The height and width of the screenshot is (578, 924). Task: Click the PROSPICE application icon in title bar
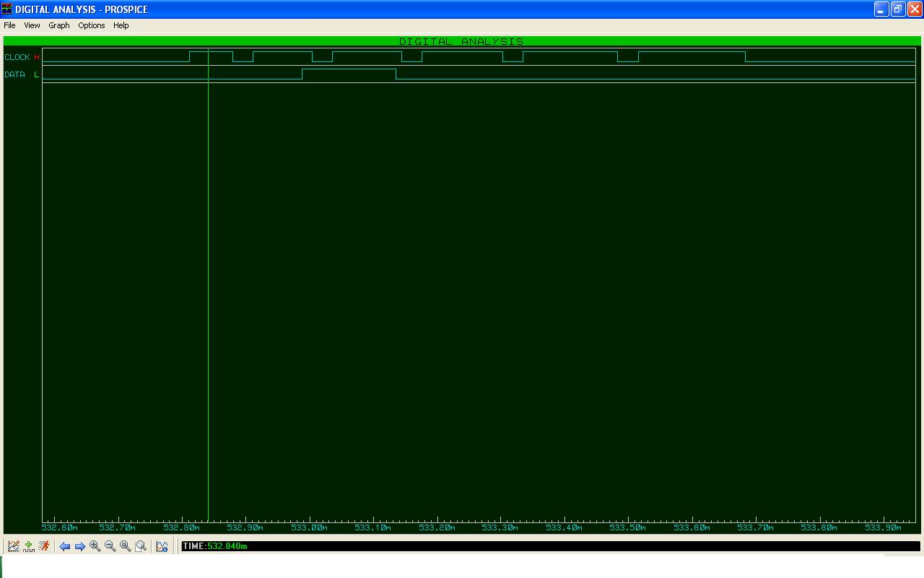7,9
